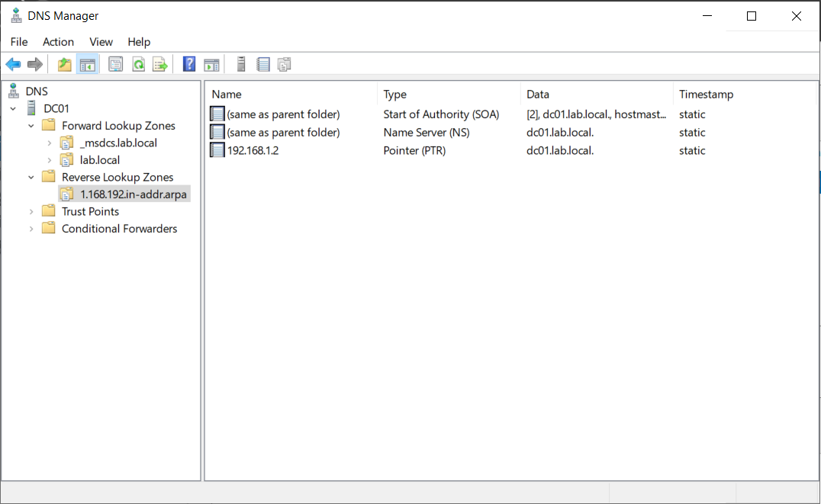Open the Action menu
Screen dimensions: 821x504
pyautogui.click(x=58, y=42)
